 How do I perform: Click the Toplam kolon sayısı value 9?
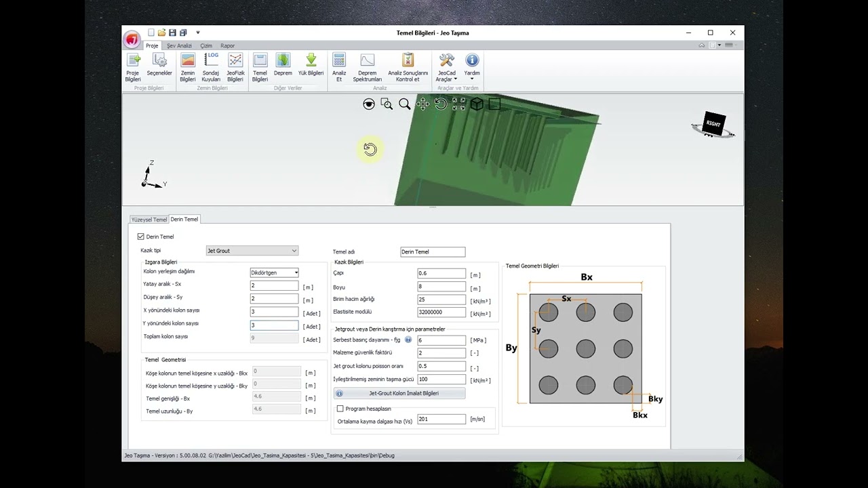coord(275,338)
